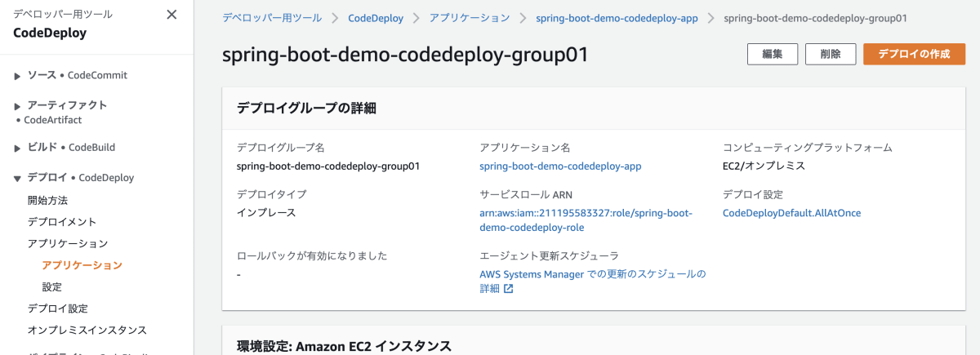Open CodeDeployDefault.AllAtOnce deploy config link
The width and height of the screenshot is (980, 355).
(x=791, y=213)
